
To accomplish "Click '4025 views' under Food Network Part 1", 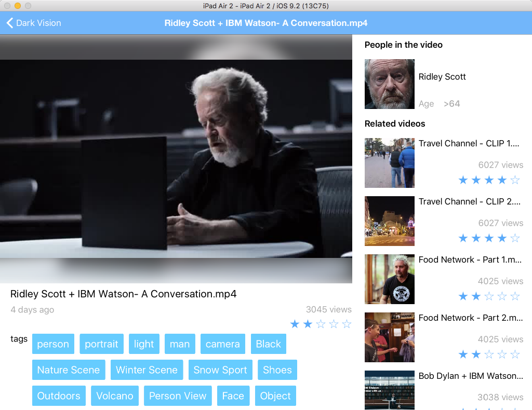I will [x=501, y=281].
